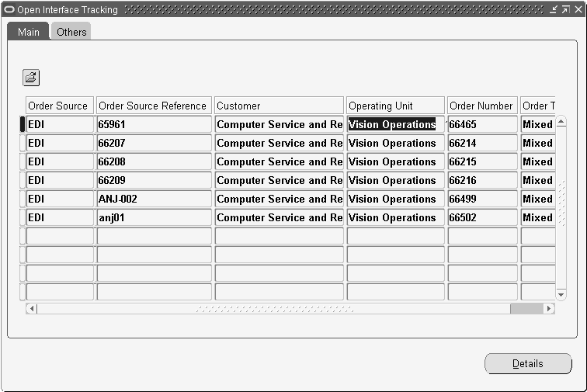The image size is (587, 392).
Task: Click the folder tools icon above the table
Action: click(x=31, y=78)
